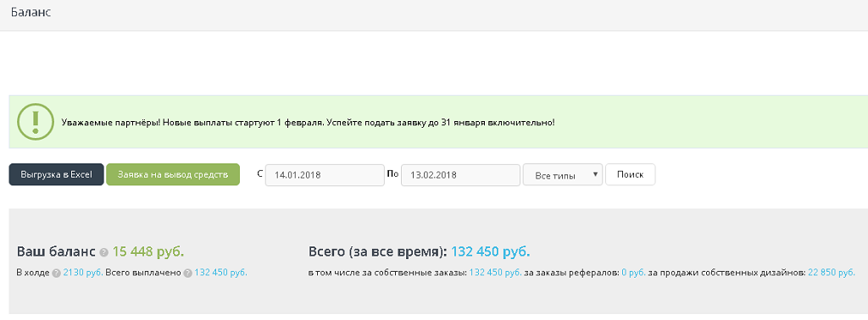Click the referral orders "0 руб." link
The height and width of the screenshot is (320, 868).
(633, 273)
